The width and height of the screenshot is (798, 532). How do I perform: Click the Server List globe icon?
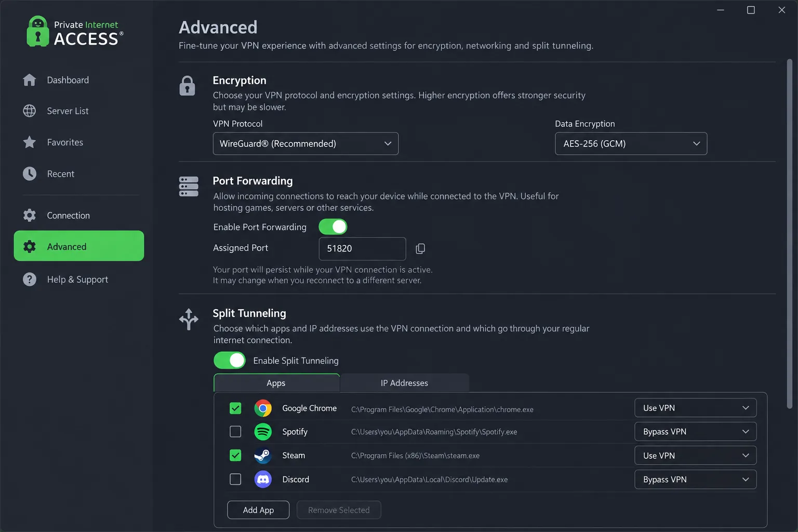(x=30, y=111)
